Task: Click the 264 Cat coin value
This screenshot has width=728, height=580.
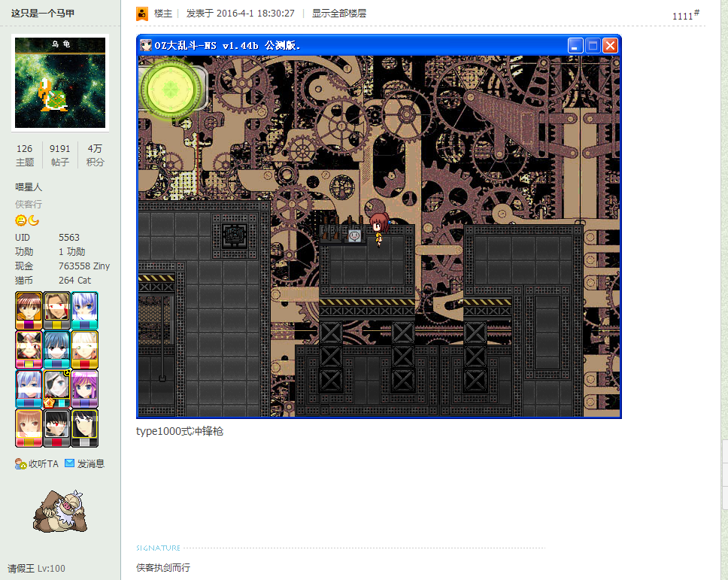Action: (74, 281)
